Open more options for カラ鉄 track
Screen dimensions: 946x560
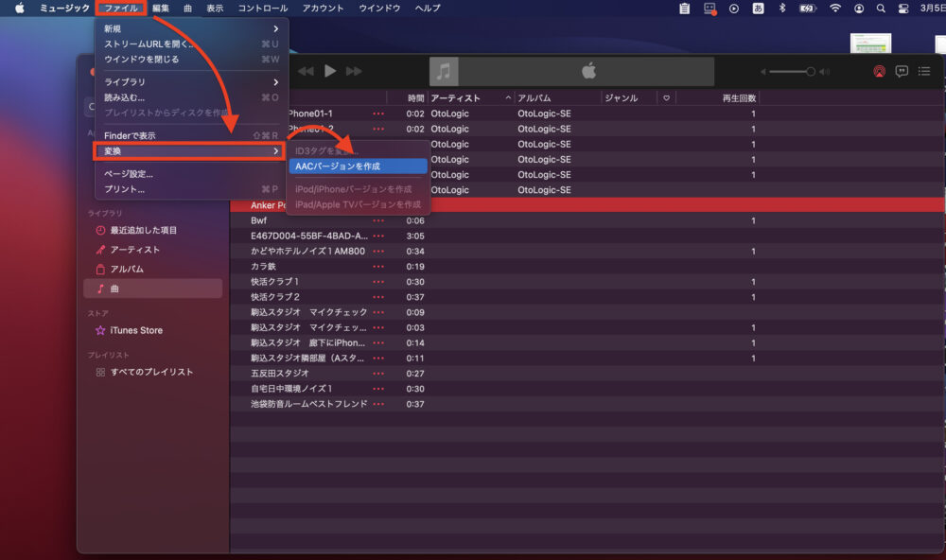[x=378, y=267]
